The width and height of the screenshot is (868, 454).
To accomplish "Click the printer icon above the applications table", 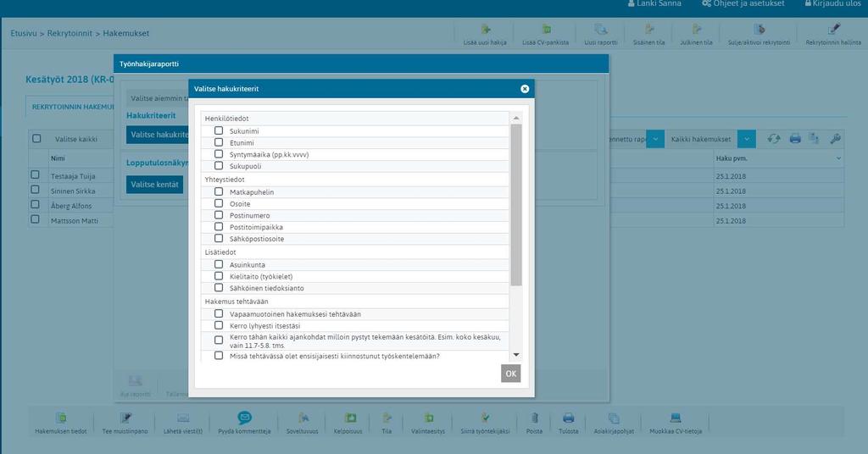I will 795,139.
